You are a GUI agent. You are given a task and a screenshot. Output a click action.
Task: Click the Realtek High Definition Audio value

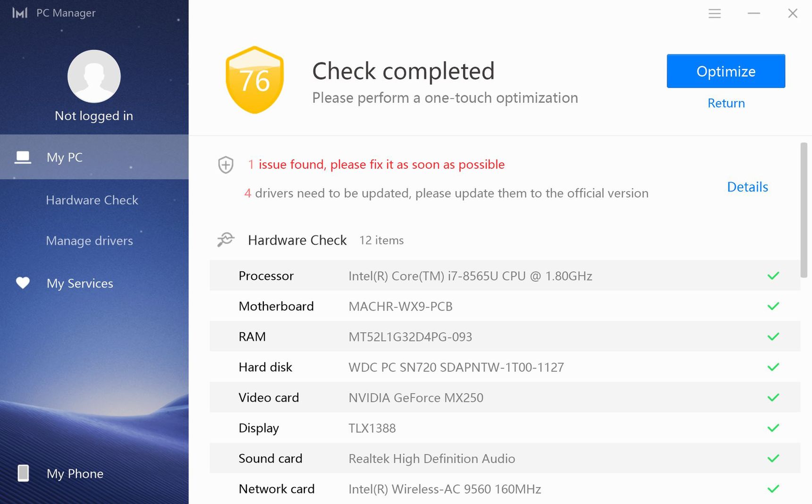coord(431,458)
